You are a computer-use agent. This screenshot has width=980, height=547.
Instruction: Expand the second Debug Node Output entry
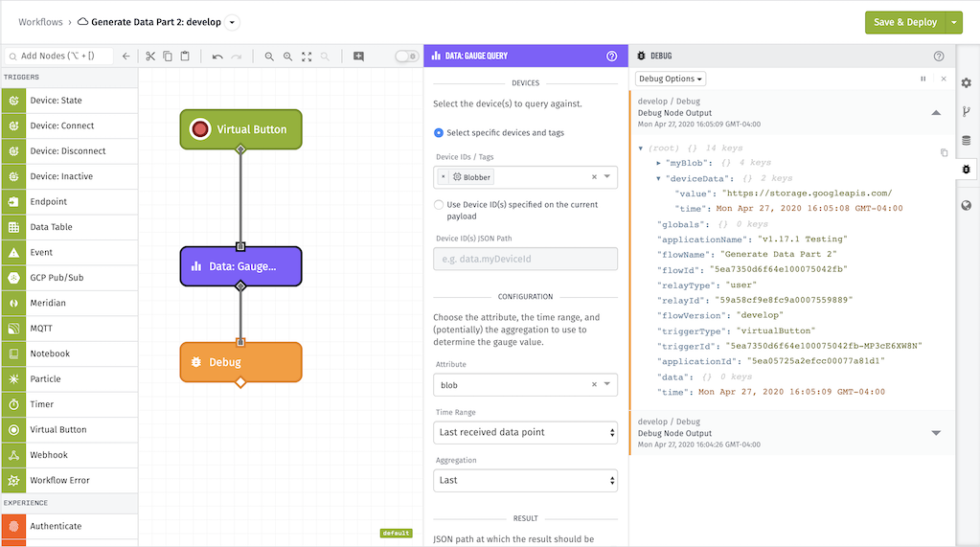936,433
